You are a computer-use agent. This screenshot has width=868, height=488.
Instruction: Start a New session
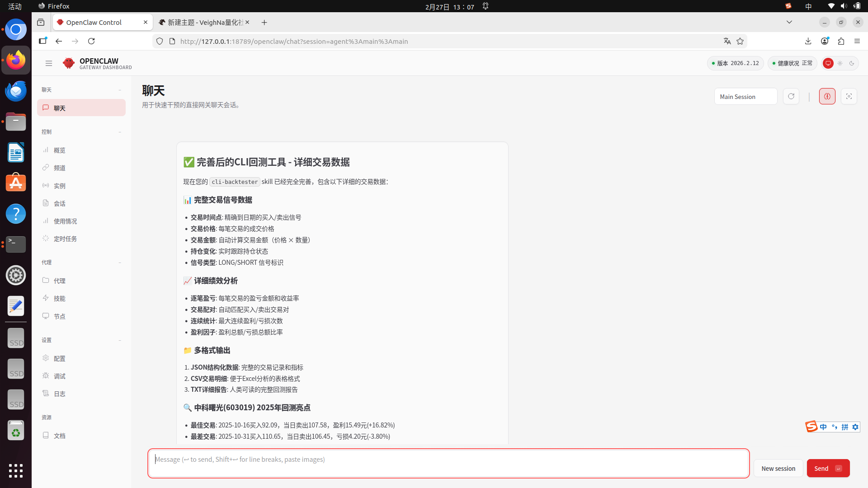pyautogui.click(x=778, y=468)
